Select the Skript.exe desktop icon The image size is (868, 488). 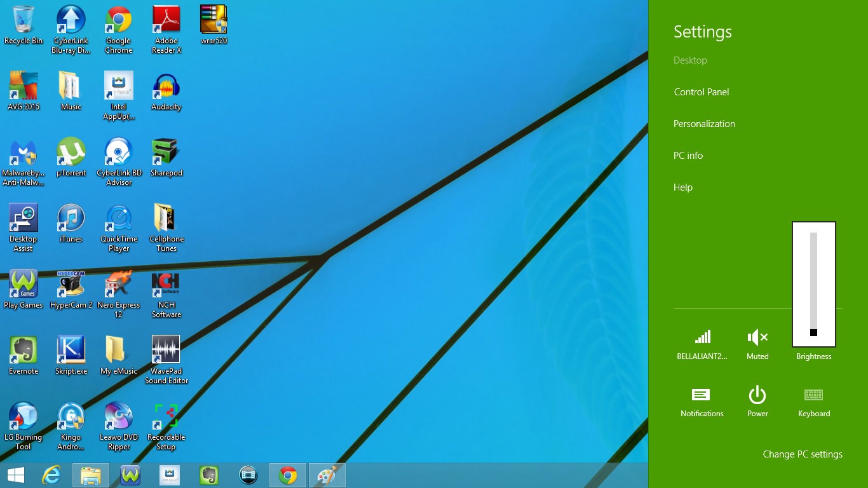(71, 356)
